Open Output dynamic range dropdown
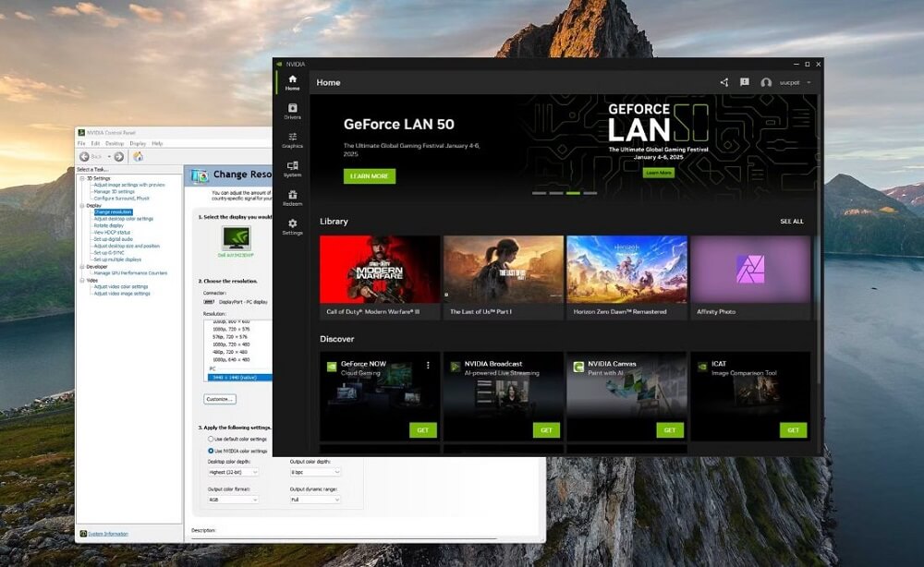924x567 pixels. pos(315,500)
